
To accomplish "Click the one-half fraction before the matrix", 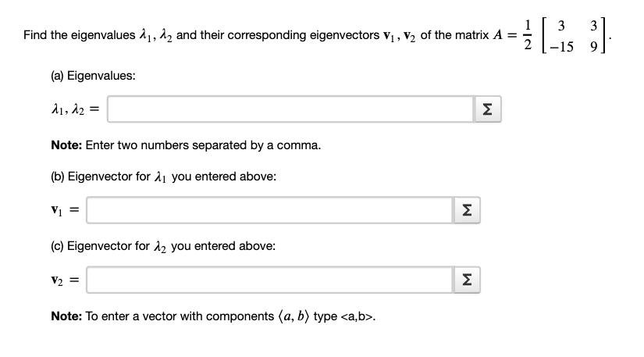I will point(528,35).
